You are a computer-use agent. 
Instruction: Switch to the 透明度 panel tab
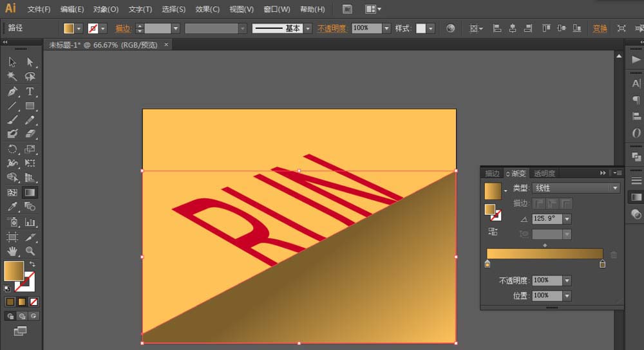[x=544, y=173]
